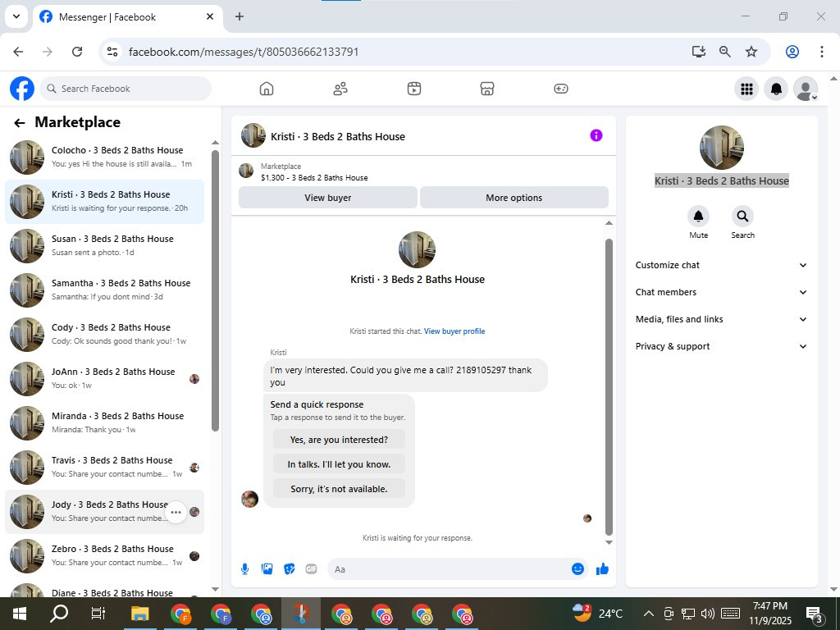Open account dropdown on profile avatar
840x630 pixels.
[x=806, y=89]
